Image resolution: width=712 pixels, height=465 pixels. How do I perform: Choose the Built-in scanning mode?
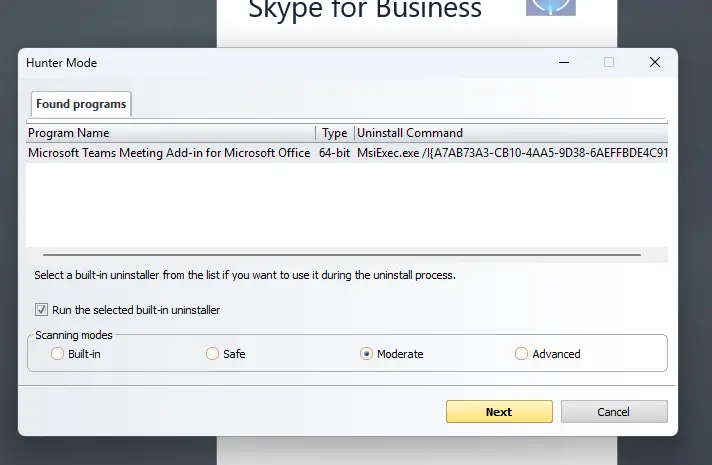pyautogui.click(x=57, y=354)
